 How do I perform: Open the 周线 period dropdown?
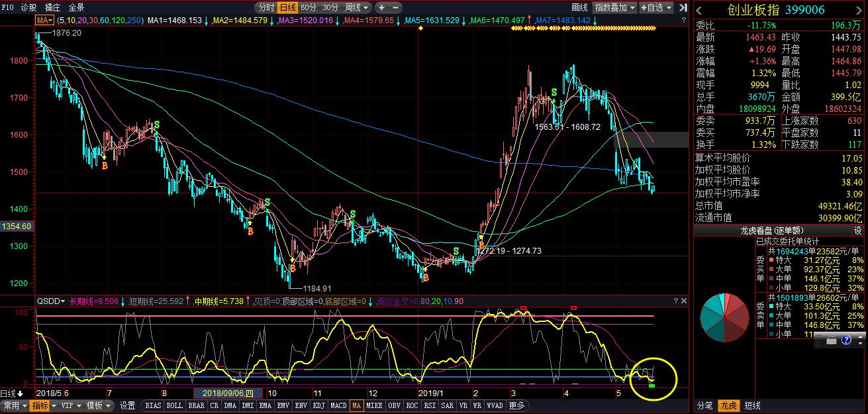point(358,7)
